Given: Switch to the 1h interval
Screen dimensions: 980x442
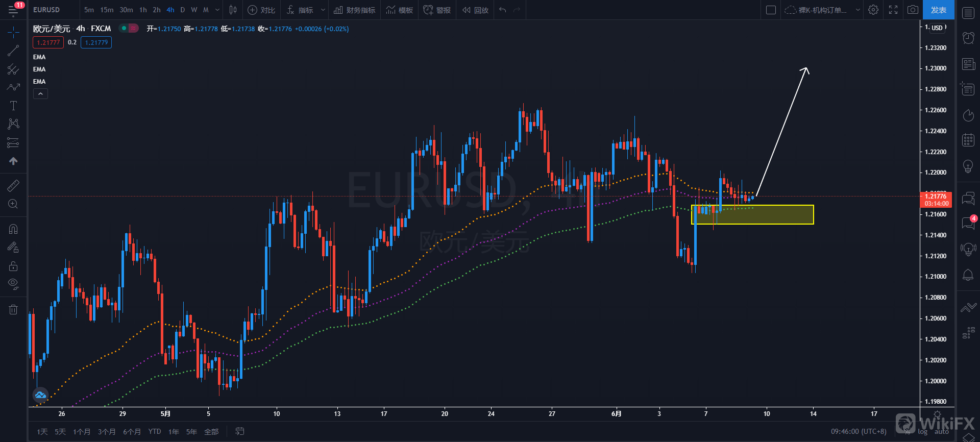Looking at the screenshot, I should [x=143, y=10].
